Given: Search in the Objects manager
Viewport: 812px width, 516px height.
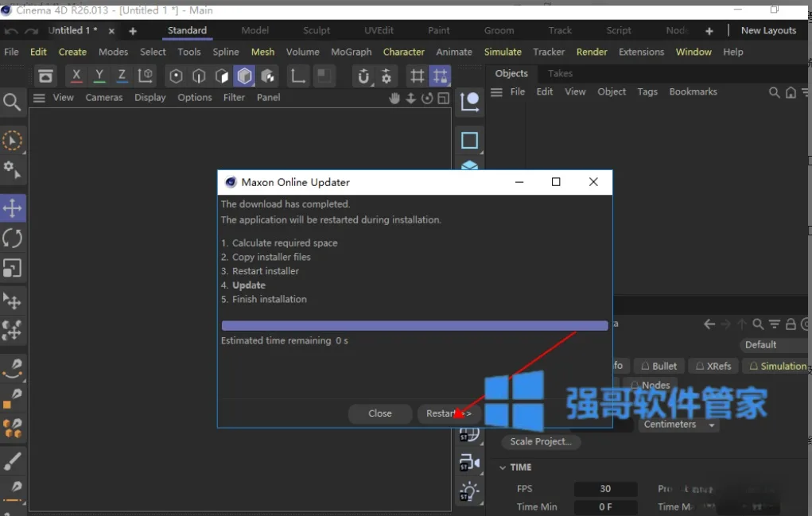Looking at the screenshot, I should coord(774,93).
